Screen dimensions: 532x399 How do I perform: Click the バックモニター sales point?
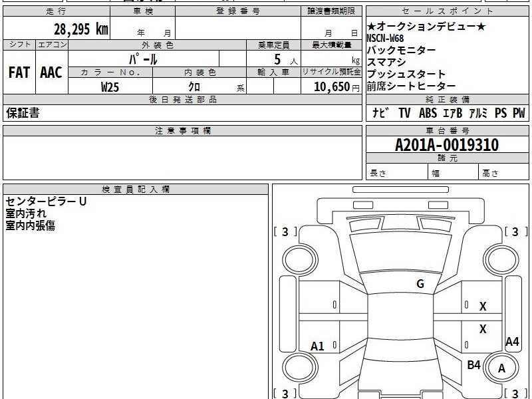pyautogui.click(x=402, y=51)
